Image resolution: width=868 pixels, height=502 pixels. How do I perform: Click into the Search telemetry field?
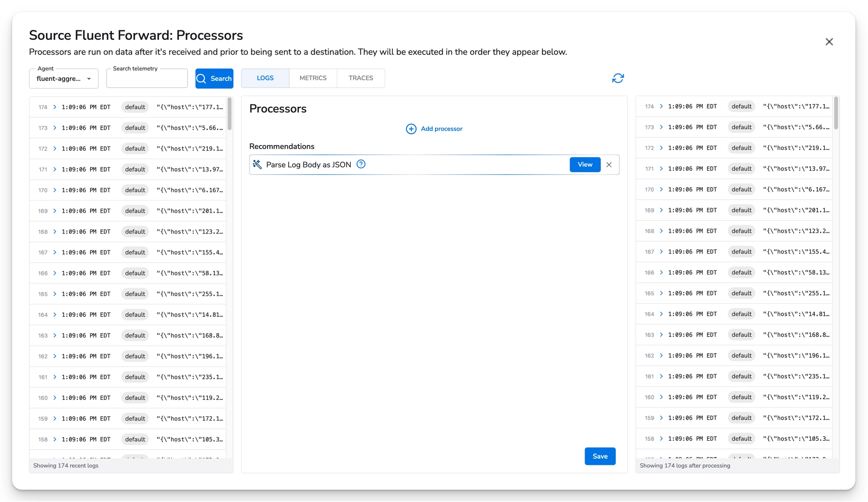[146, 78]
